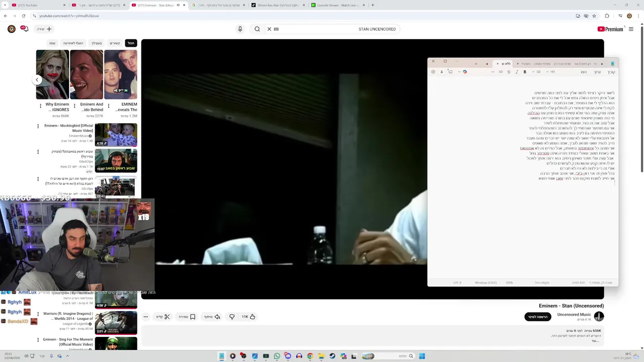Switch to the LionLife Stream browser tab
The image size is (644, 362).
point(339,5)
